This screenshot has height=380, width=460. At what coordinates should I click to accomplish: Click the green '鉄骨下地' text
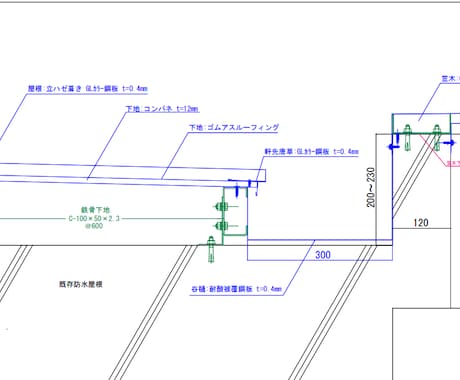point(95,210)
